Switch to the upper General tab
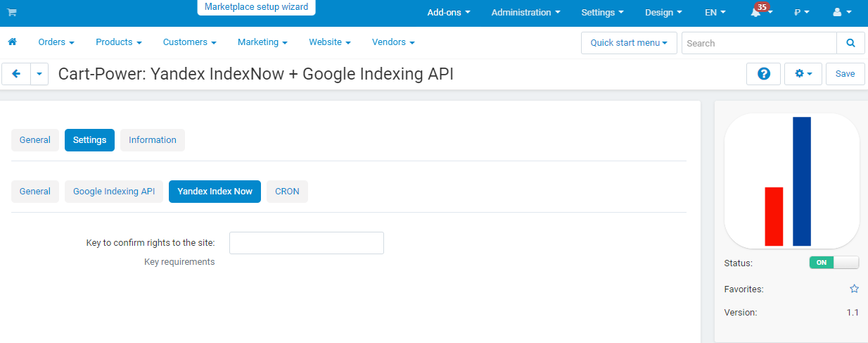 (x=35, y=140)
